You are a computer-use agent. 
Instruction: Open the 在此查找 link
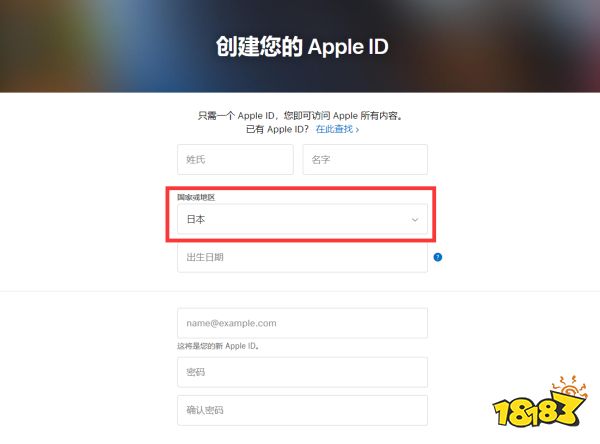(x=334, y=129)
